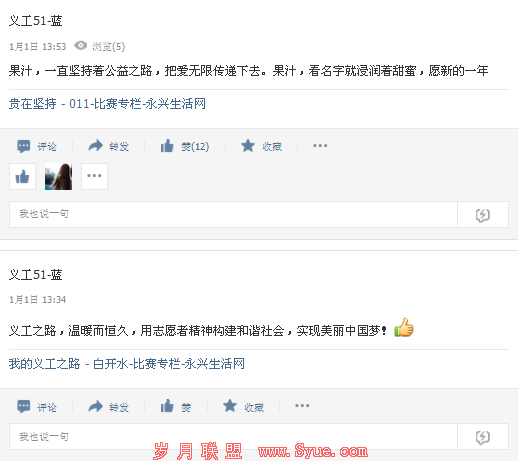518x461 pixels.
Task: Click the second post's 我也说一句 comment field
Action: 233,437
